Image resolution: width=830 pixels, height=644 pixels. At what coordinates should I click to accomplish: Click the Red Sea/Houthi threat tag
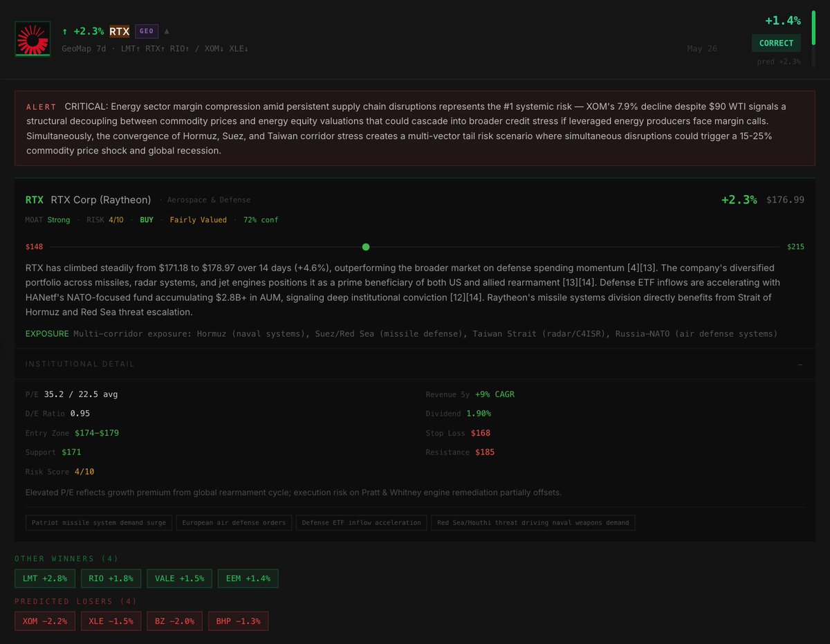[x=533, y=523]
